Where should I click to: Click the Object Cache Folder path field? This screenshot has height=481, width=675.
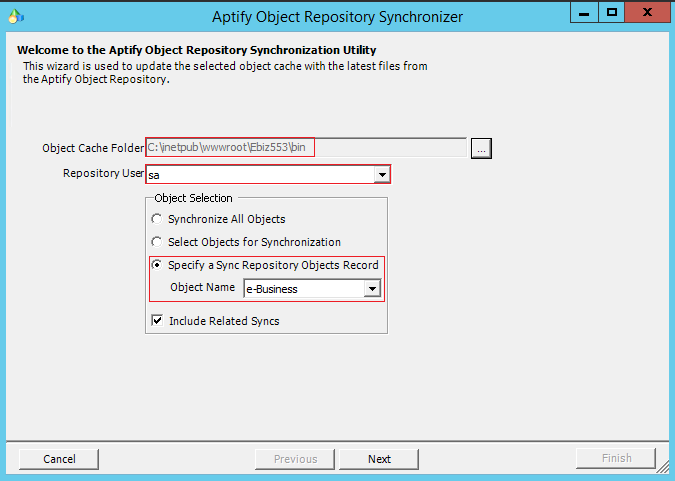click(306, 148)
